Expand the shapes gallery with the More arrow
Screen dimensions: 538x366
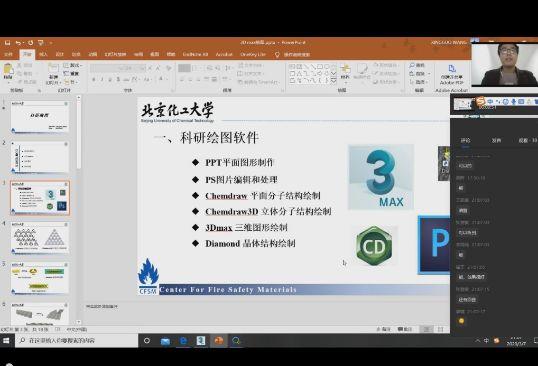[x=333, y=81]
